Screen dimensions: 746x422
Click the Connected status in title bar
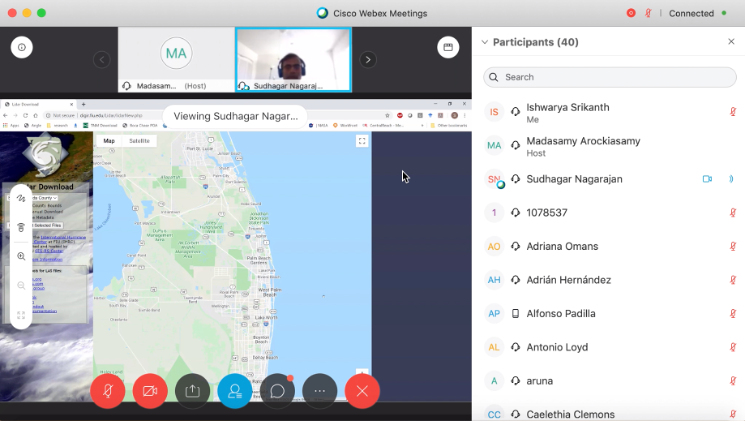tap(691, 13)
